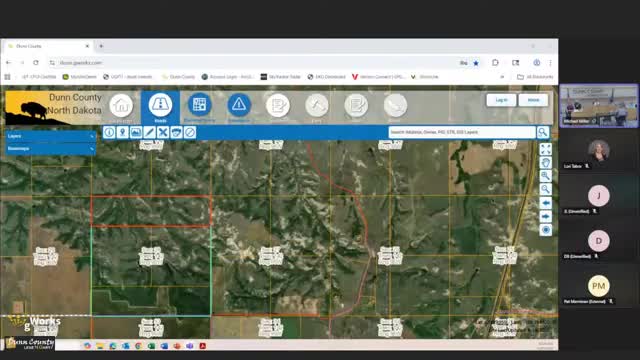This screenshot has width=640, height=360.
Task: Open the Account Login bookmark
Action: tap(228, 77)
